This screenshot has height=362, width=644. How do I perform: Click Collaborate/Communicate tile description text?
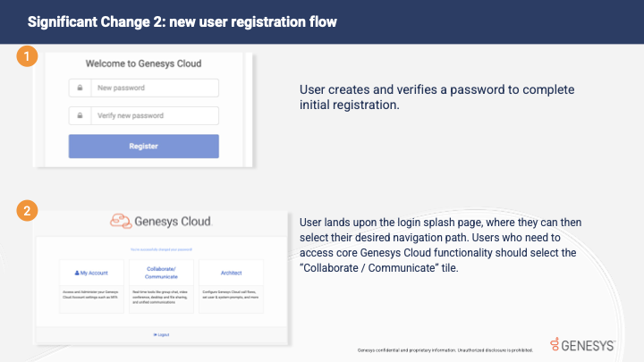160,297
